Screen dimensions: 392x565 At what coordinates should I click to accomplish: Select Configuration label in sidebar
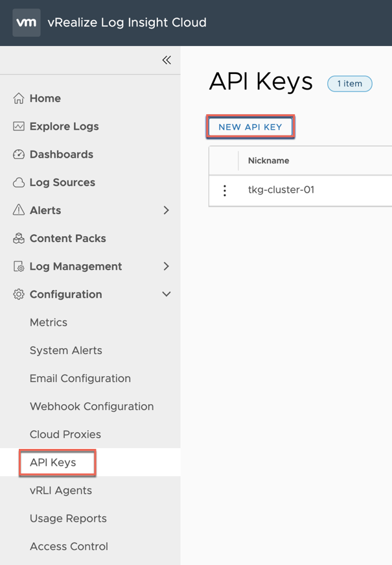click(x=66, y=295)
